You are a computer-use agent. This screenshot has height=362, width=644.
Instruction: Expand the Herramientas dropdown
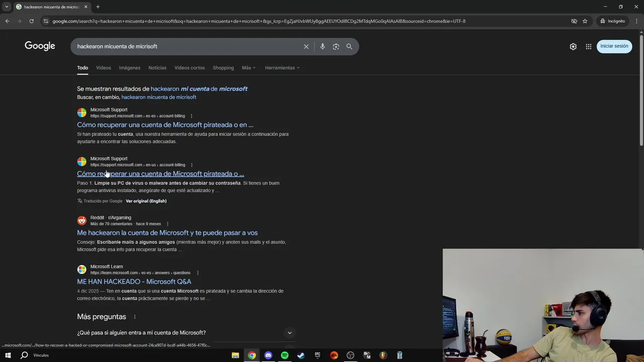[282, 68]
